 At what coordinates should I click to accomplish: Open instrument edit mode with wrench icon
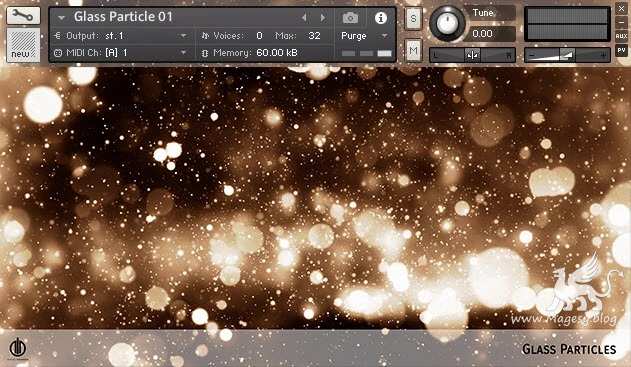tap(23, 16)
